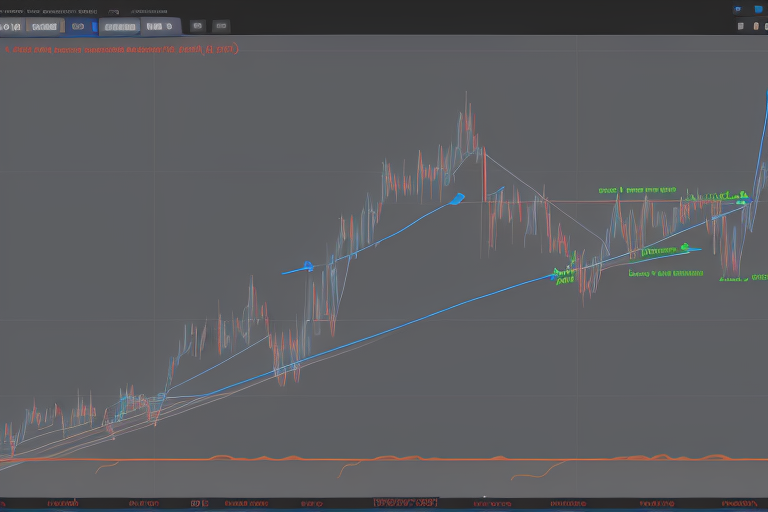Click the leftmost toolbar button at the top-left edge
768x512 pixels.
coord(9,27)
